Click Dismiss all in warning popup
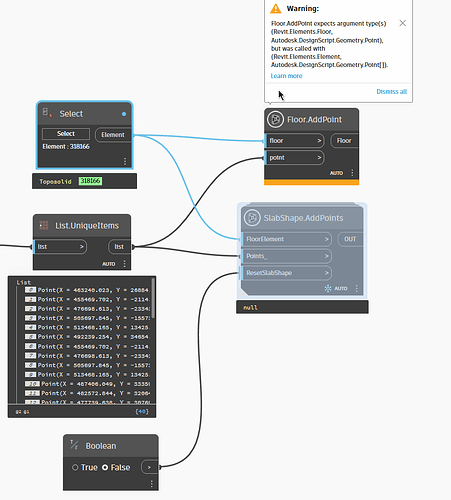Image resolution: width=451 pixels, height=500 pixels. tap(391, 91)
